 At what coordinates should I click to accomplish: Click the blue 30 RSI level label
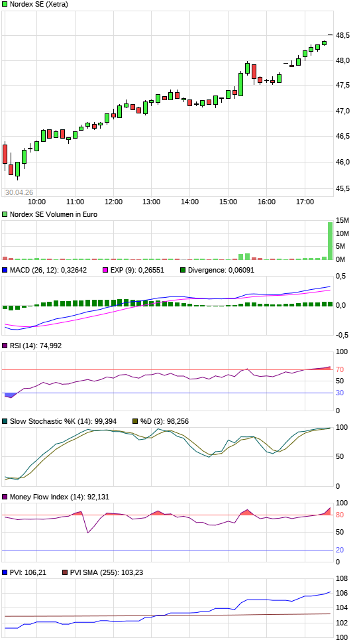(x=340, y=393)
